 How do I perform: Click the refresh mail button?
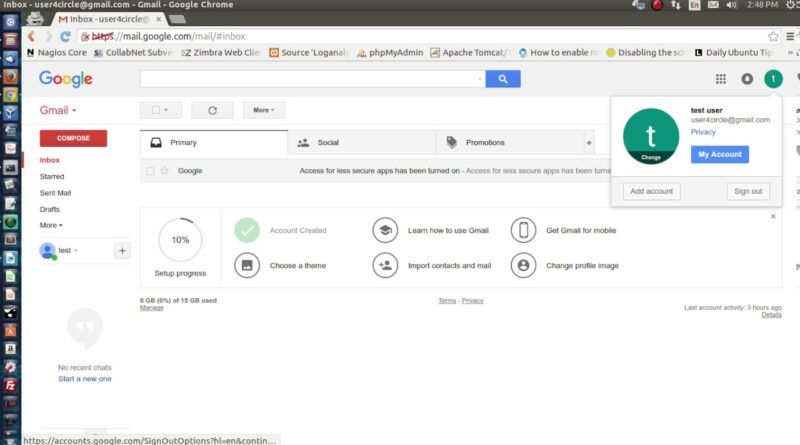pos(212,110)
